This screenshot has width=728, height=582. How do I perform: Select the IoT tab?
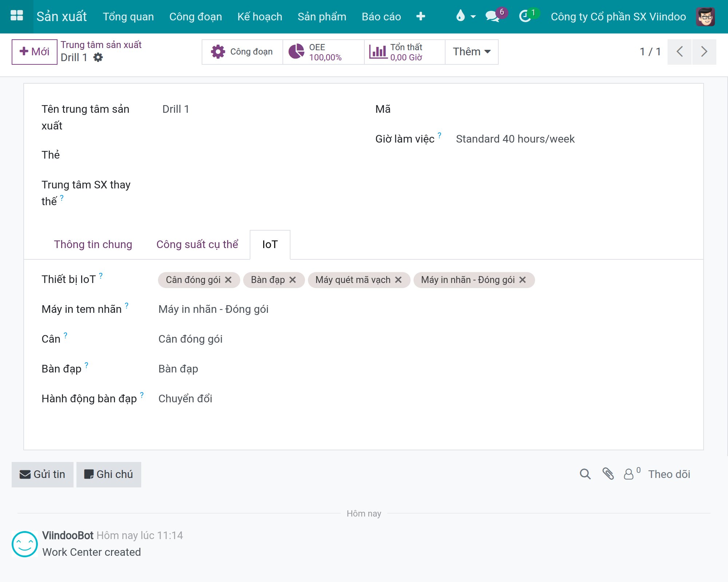[270, 244]
